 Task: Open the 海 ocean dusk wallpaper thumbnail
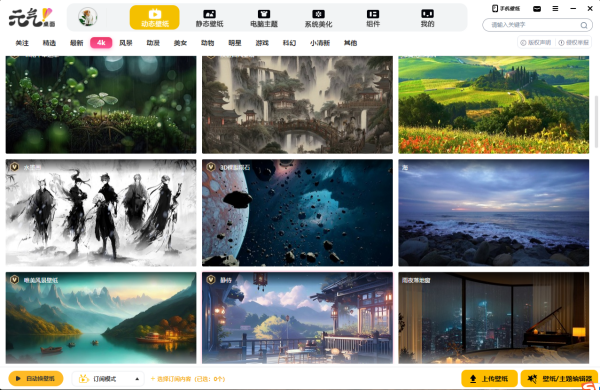(x=494, y=213)
